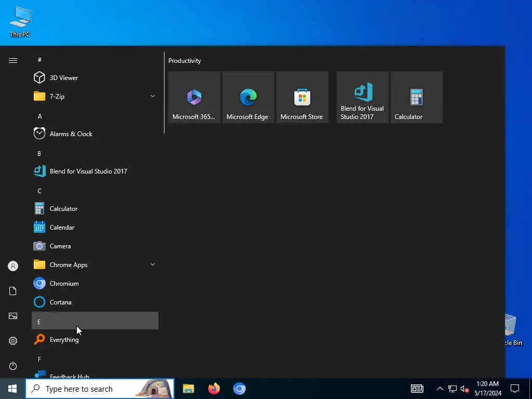Open Documents from Start sidebar

[x=13, y=291]
